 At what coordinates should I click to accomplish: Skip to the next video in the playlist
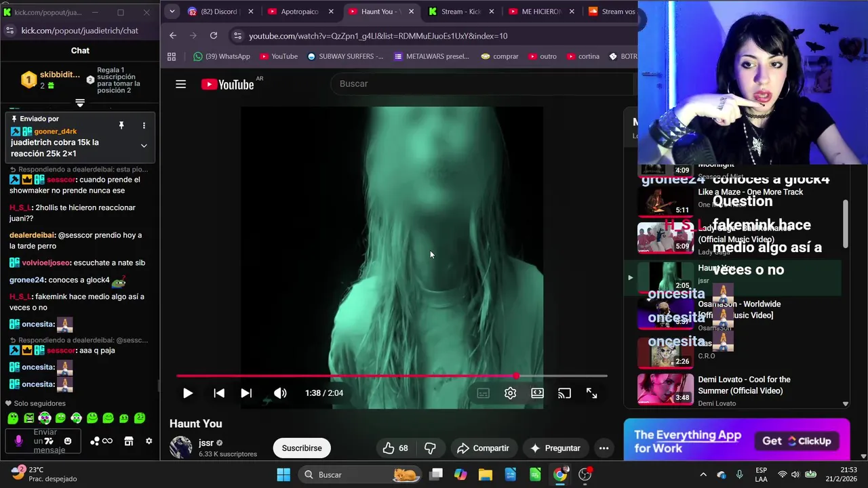click(x=246, y=393)
